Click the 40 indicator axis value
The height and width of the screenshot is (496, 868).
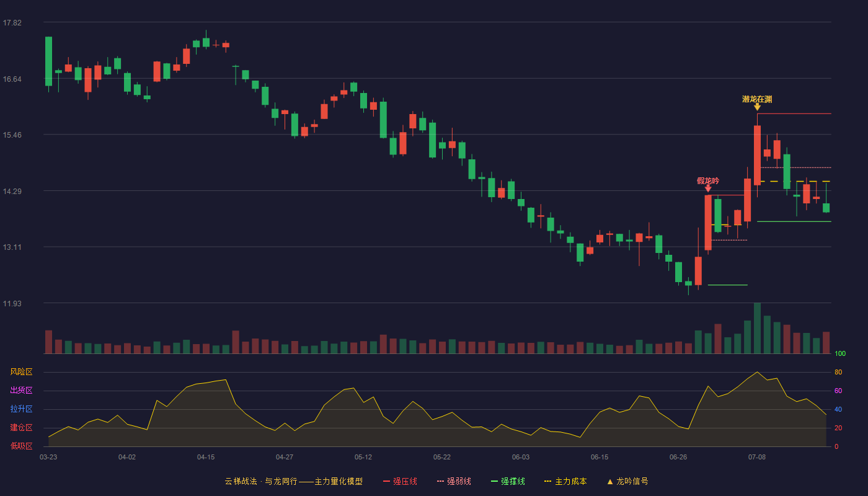838,409
